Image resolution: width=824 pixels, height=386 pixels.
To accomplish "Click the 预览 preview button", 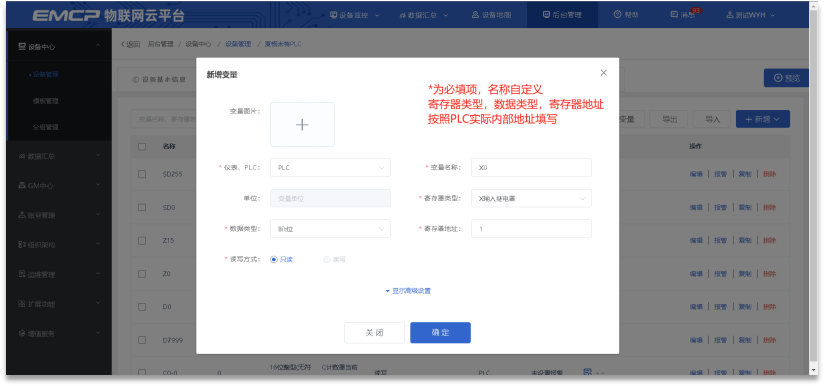I will (x=787, y=78).
